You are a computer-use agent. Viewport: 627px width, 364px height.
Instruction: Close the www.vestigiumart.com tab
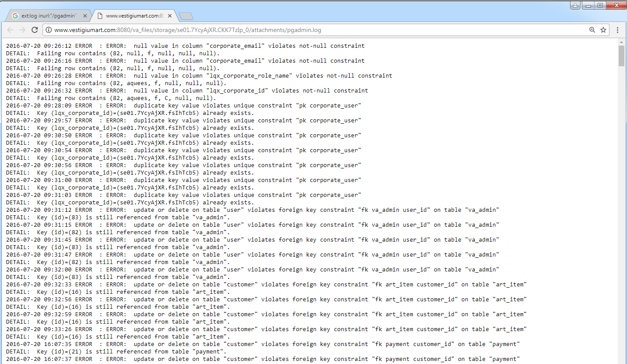(170, 16)
